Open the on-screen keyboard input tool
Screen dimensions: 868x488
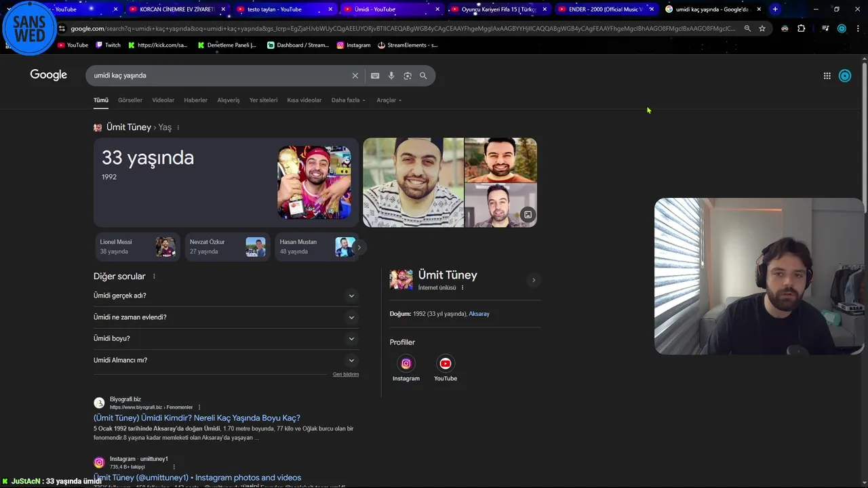coord(375,76)
